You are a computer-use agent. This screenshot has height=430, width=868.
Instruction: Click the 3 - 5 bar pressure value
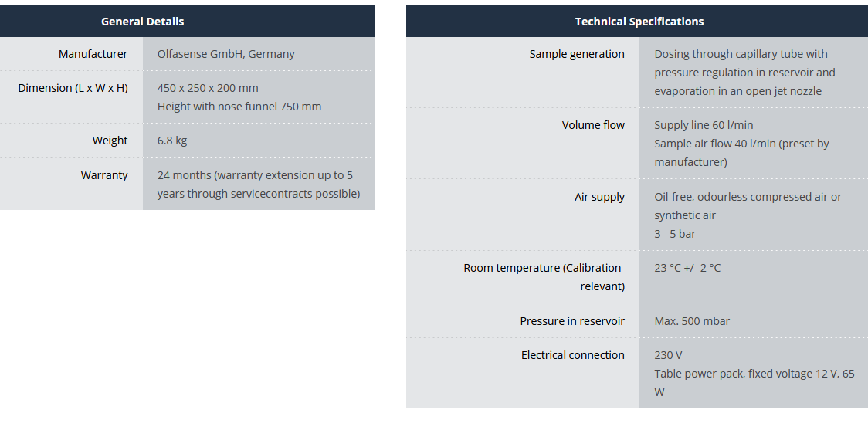coord(675,234)
